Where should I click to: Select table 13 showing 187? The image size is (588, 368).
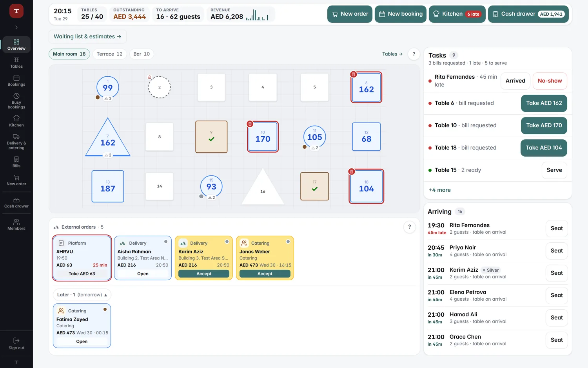[108, 186]
